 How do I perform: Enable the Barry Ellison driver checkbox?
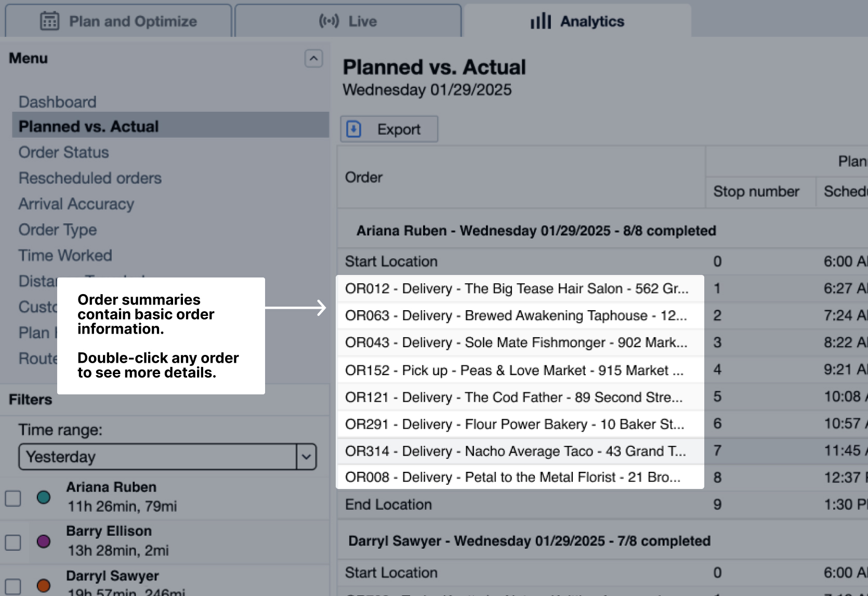pyautogui.click(x=13, y=542)
